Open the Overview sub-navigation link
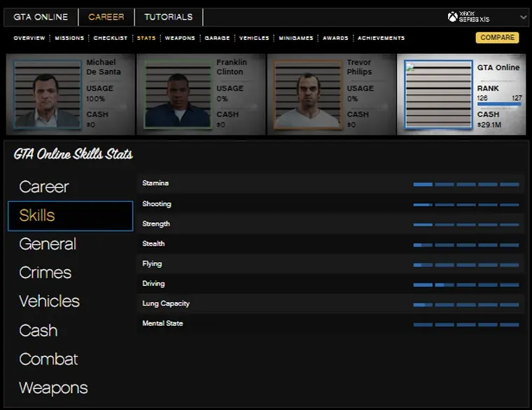Screen dimensions: 532x410 click(x=29, y=38)
